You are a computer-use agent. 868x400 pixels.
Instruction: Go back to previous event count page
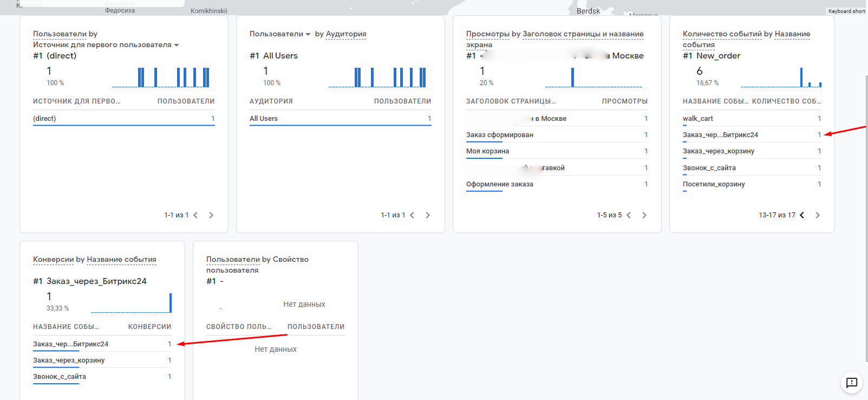pyautogui.click(x=802, y=215)
